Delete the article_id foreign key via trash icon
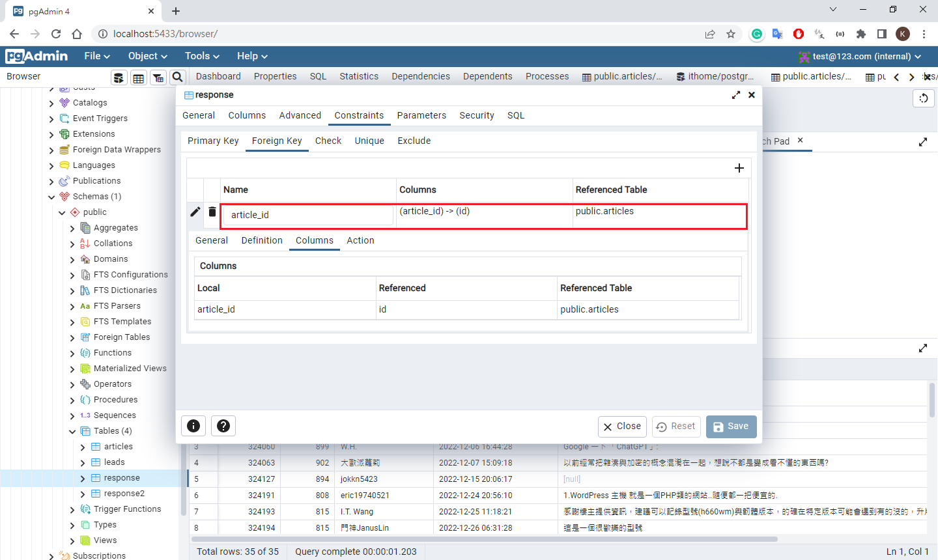 point(212,212)
